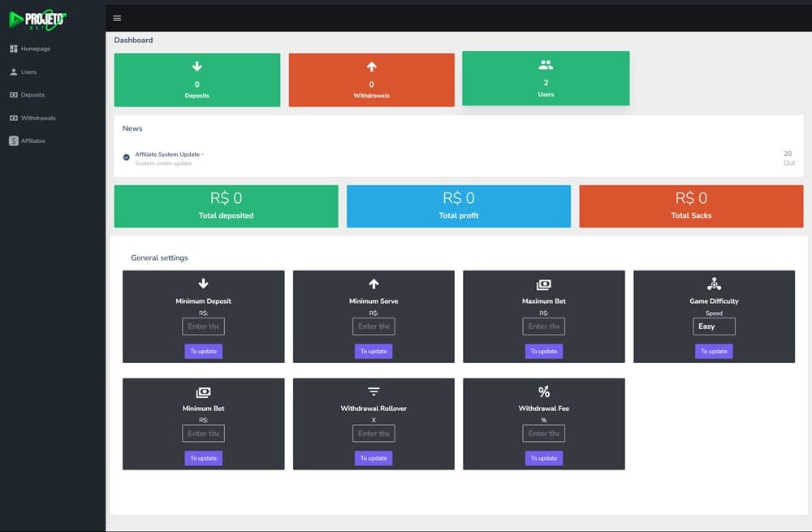Click the percent icon on Withdrawal Fee
This screenshot has width=812, height=532.
544,392
